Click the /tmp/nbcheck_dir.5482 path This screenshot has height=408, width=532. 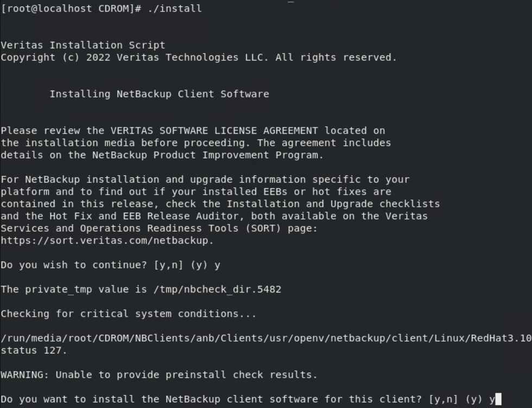point(217,289)
